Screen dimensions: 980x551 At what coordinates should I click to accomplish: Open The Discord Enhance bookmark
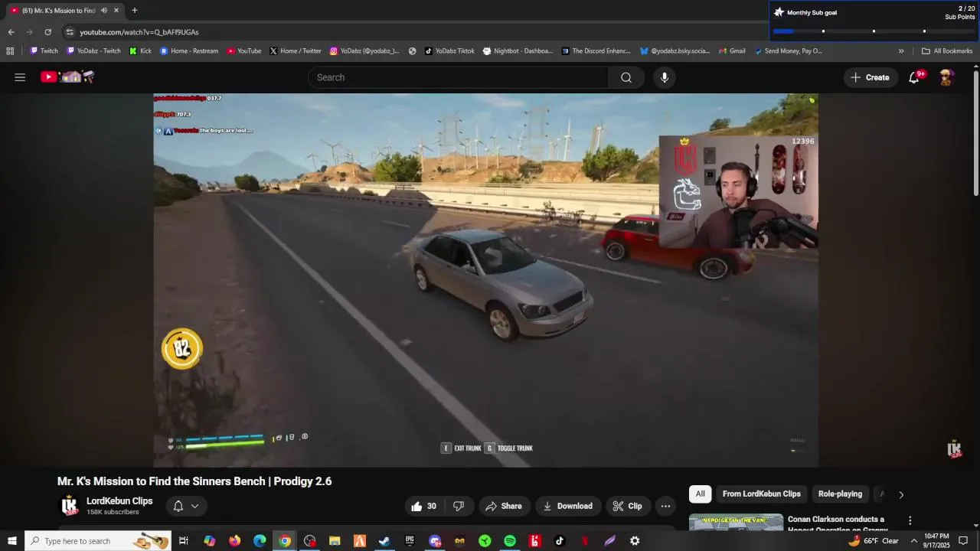pos(596,51)
